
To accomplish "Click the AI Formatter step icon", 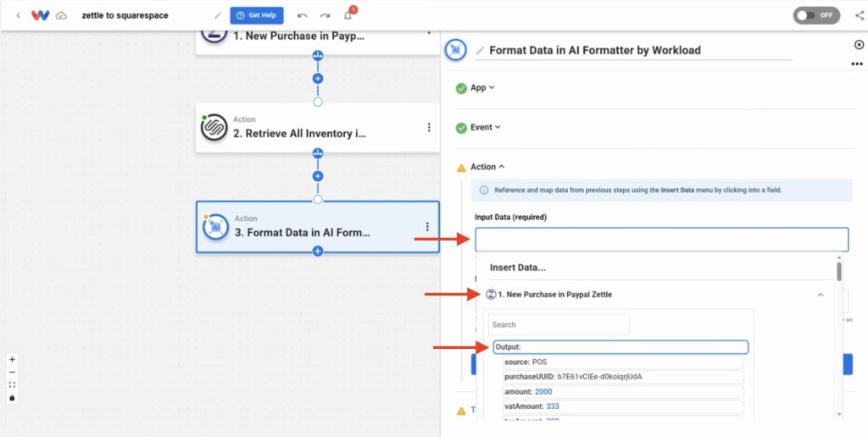I will pyautogui.click(x=216, y=227).
